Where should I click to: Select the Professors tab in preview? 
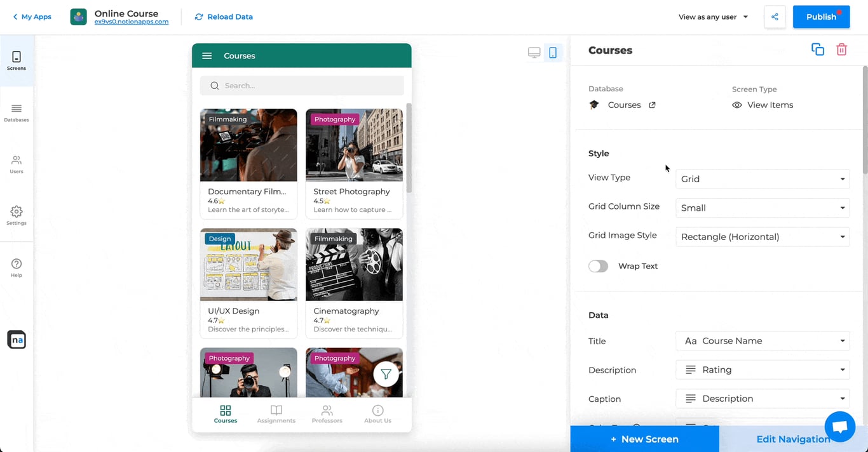click(327, 415)
